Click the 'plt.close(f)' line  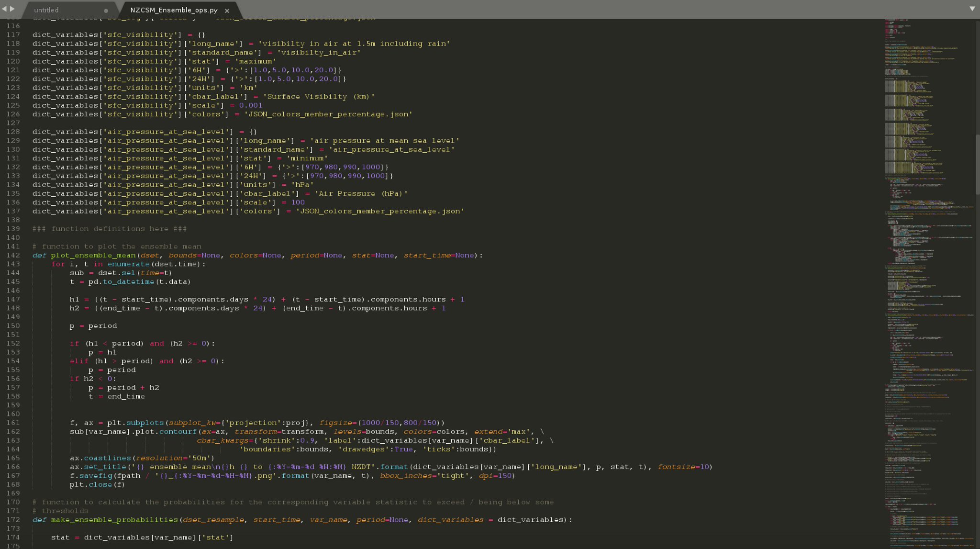coord(97,484)
